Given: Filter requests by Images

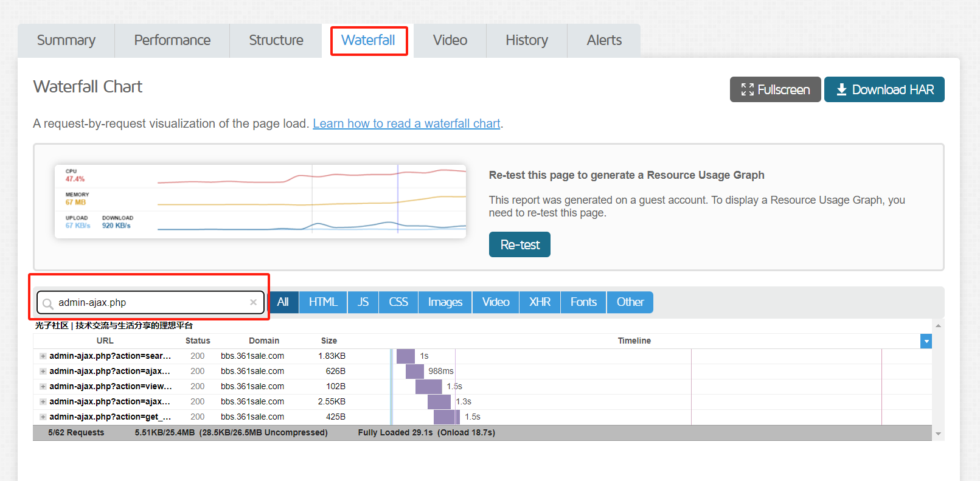Looking at the screenshot, I should (445, 302).
